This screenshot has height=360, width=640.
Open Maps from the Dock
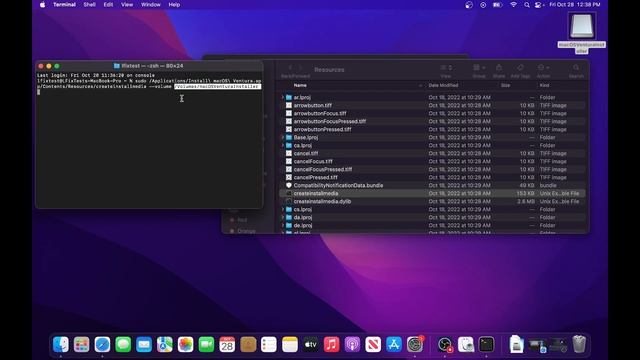pyautogui.click(x=165, y=344)
